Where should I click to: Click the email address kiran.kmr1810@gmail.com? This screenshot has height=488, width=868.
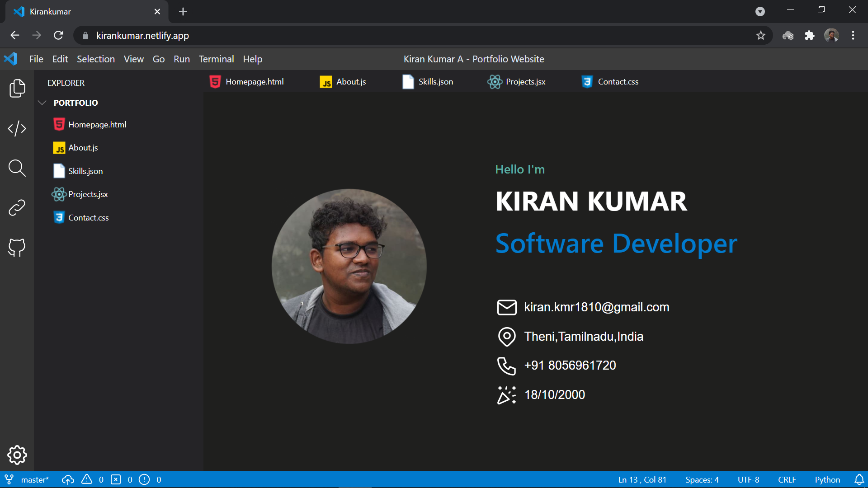coord(596,307)
